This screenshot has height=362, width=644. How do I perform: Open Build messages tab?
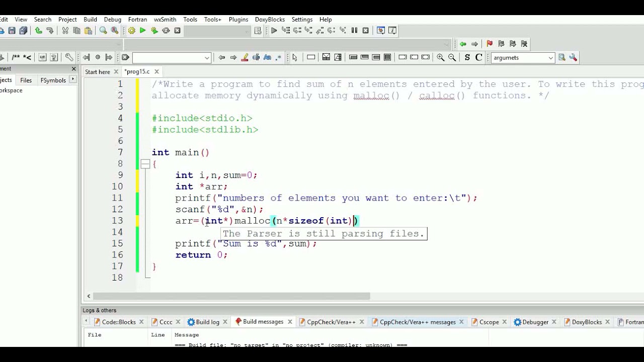tap(263, 322)
